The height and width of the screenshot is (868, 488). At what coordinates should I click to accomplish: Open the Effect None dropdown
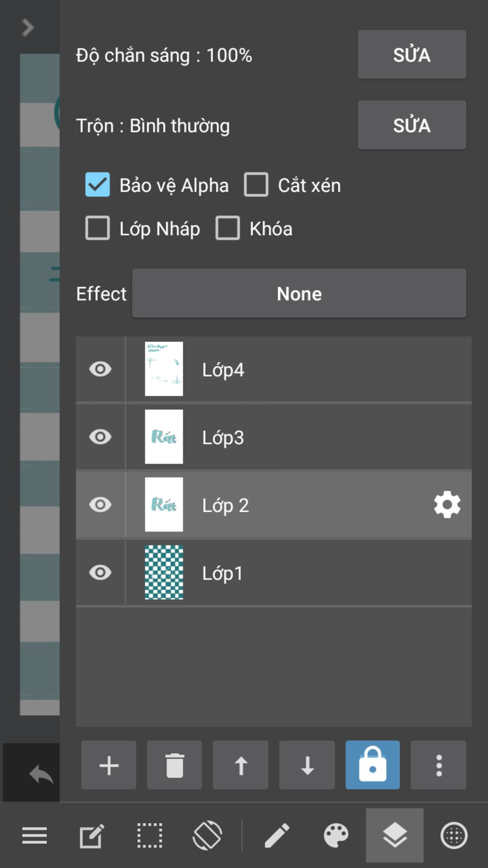tap(299, 293)
